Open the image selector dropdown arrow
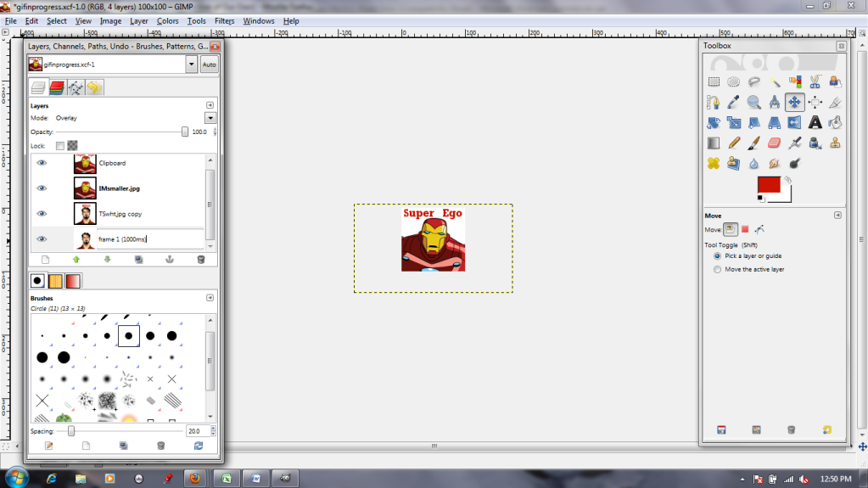The image size is (868, 488). (x=191, y=65)
